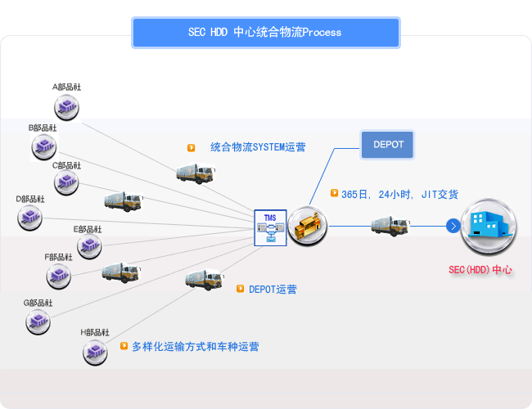
Task: Click the C部品社 supplier icon
Action: [x=66, y=184]
